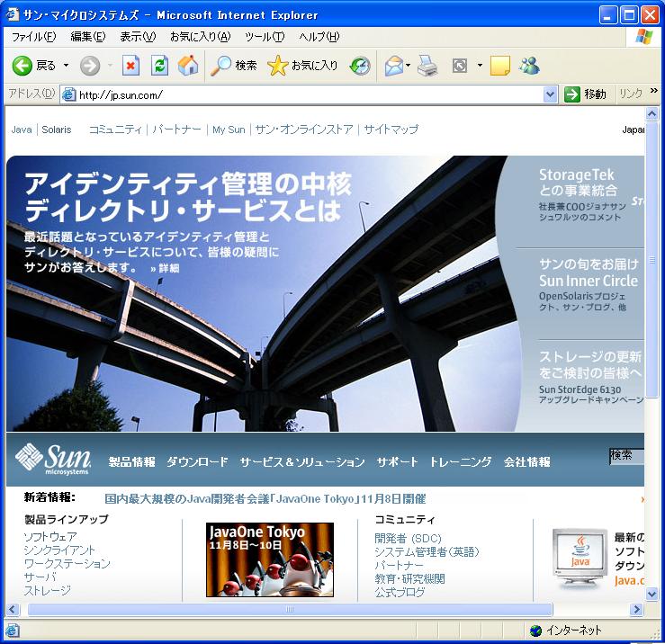Open トレーニング in Sun nav bar

pyautogui.click(x=461, y=461)
